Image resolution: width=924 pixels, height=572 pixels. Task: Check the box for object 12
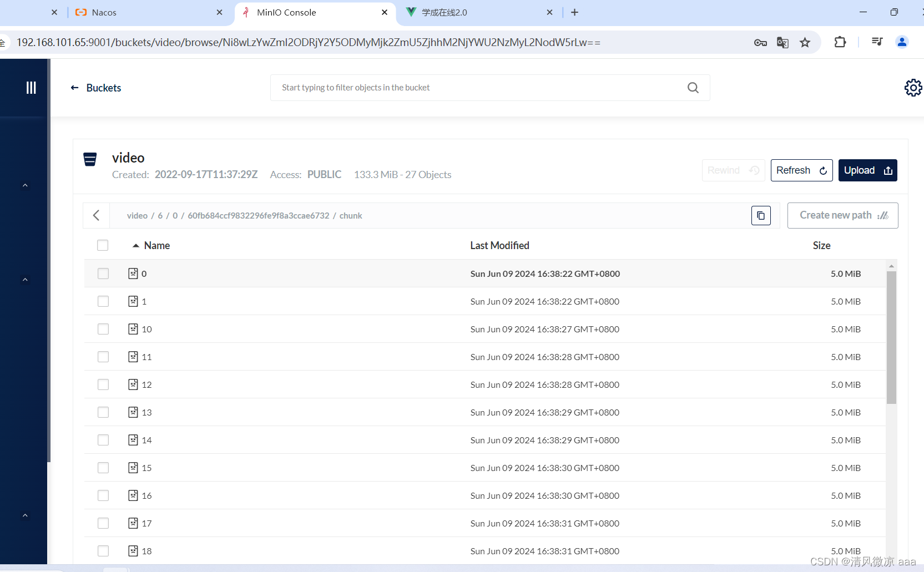pos(103,384)
